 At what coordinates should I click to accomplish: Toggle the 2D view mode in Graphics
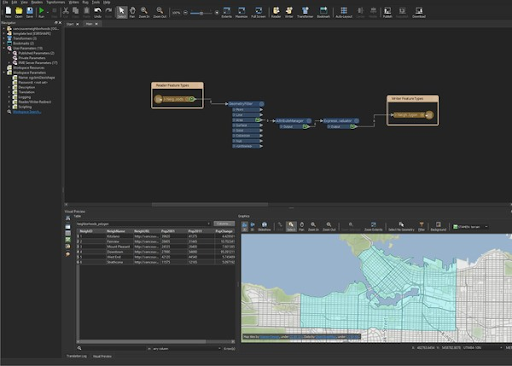click(x=245, y=226)
